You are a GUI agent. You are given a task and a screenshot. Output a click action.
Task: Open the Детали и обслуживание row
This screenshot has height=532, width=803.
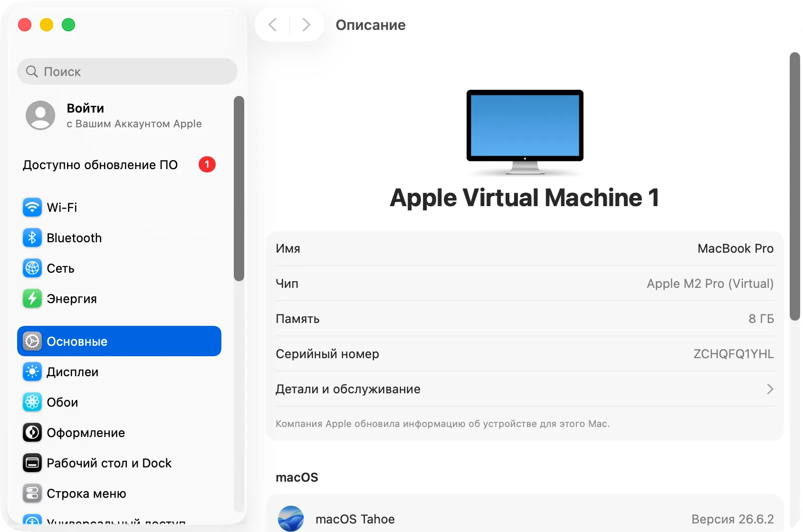(525, 389)
